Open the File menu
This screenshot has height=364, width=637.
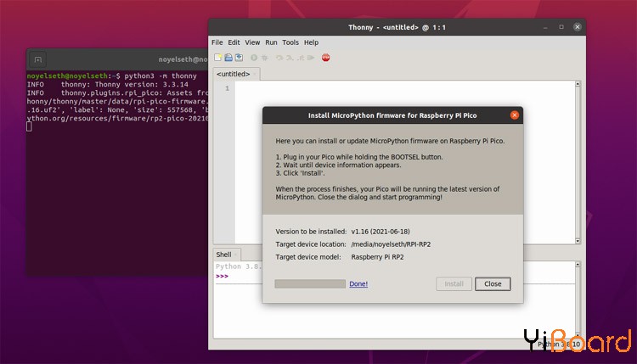coord(217,42)
